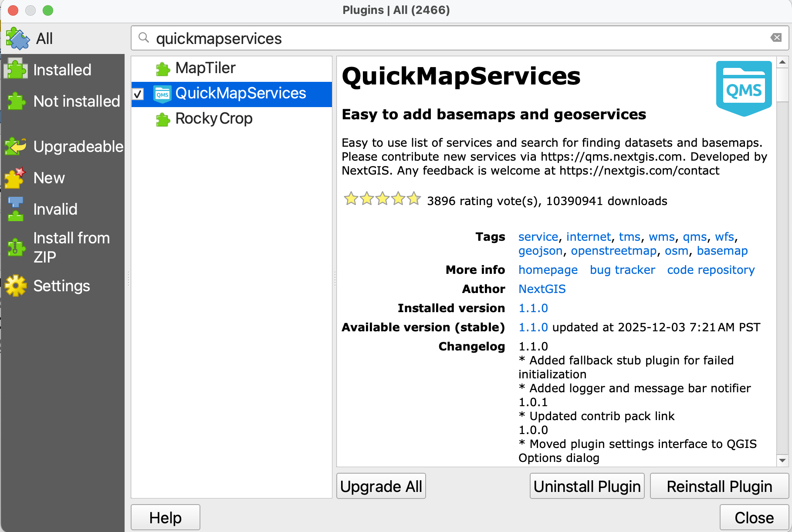Open the bug tracker link

[x=622, y=270]
